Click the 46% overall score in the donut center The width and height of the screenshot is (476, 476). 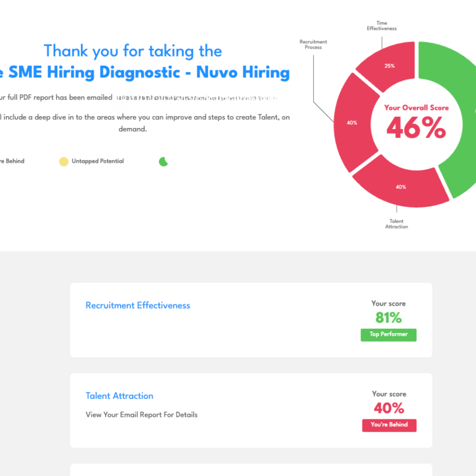[x=416, y=128]
